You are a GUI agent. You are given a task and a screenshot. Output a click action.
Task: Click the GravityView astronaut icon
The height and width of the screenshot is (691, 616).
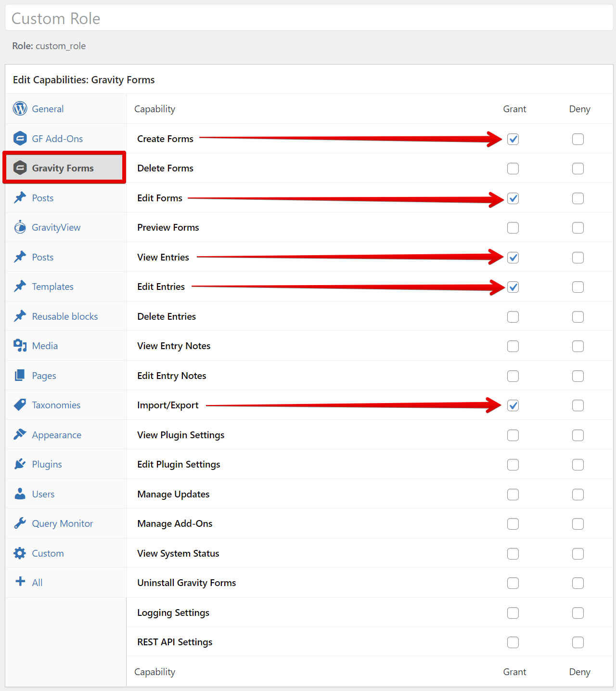tap(20, 227)
